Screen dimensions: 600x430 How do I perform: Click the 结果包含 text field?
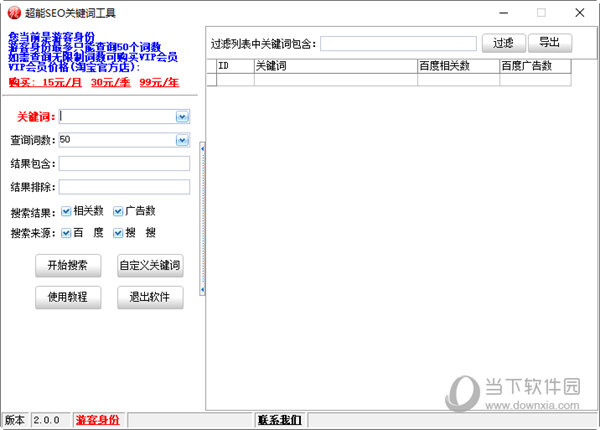[x=124, y=164]
